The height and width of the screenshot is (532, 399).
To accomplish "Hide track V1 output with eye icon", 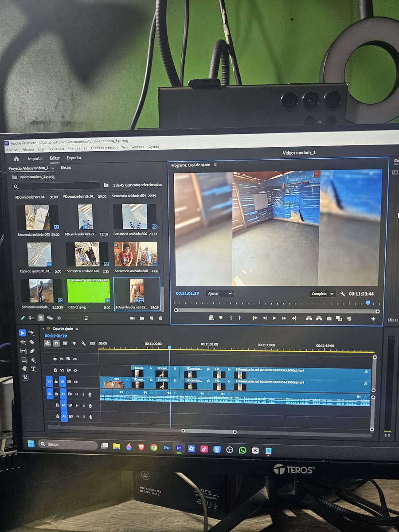I will (x=76, y=382).
